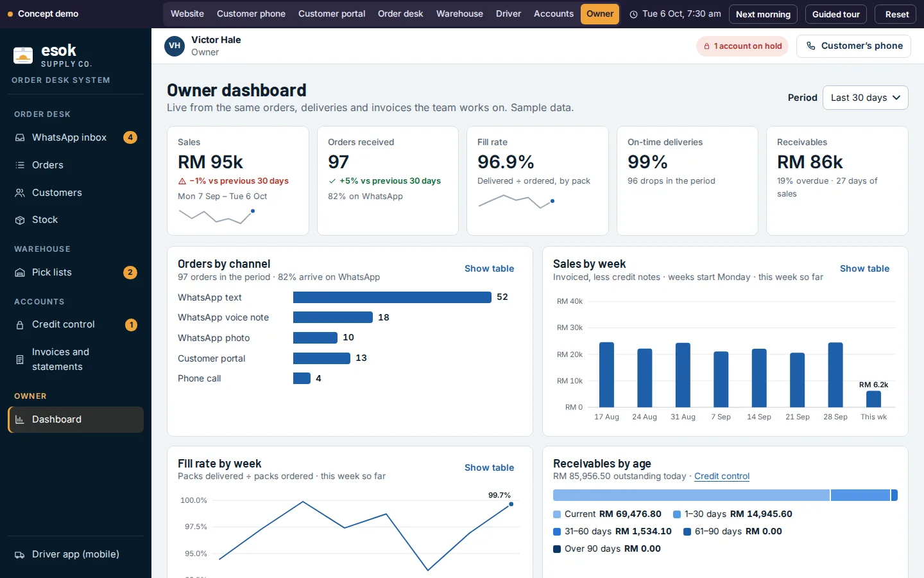The height and width of the screenshot is (578, 924).
Task: Open the Credit control link in Receivables
Action: point(722,476)
